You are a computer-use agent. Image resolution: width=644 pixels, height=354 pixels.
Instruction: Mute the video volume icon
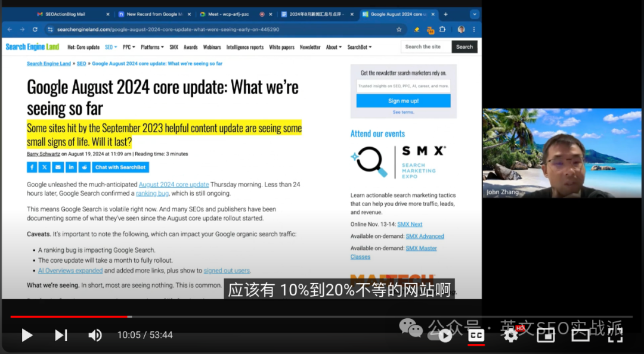coord(95,335)
